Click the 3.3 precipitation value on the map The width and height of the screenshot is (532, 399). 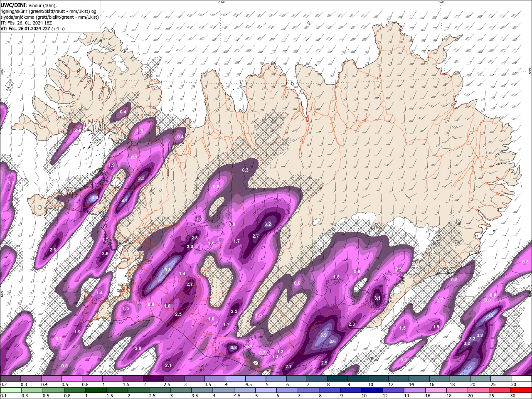[141, 179]
